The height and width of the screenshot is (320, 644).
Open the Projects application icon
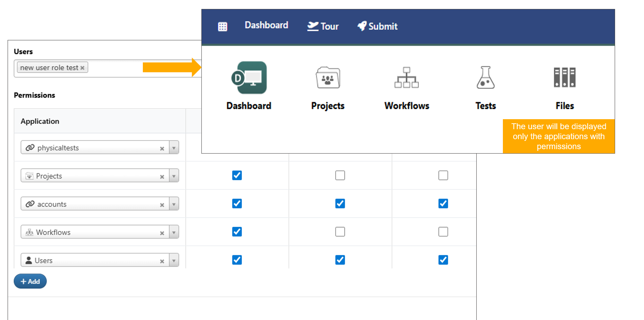click(328, 78)
